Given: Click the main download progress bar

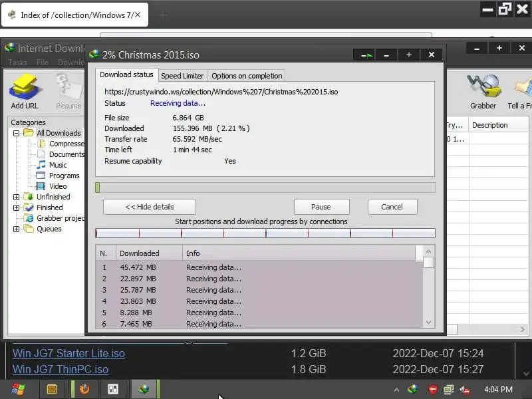Looking at the screenshot, I should (265, 188).
